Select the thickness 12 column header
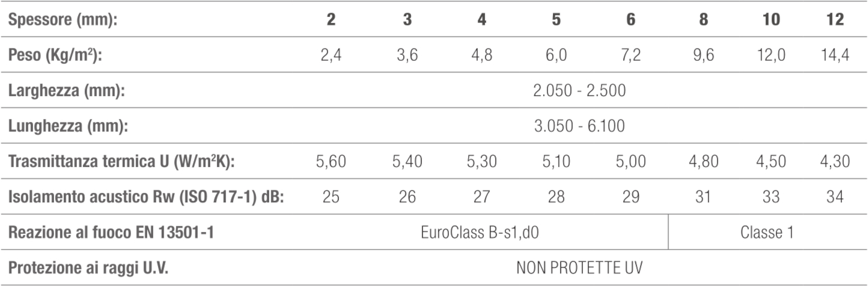This screenshot has width=868, height=286. pos(835,20)
